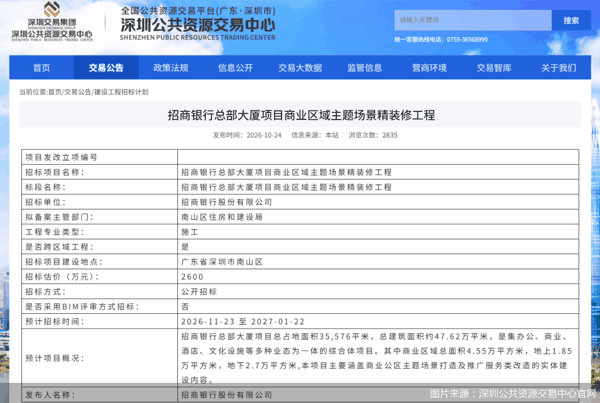The height and width of the screenshot is (403, 600).
Task: Click the page title 招商银行总部大厦项目商业区域主题场景精装修工程
Action: 301,115
